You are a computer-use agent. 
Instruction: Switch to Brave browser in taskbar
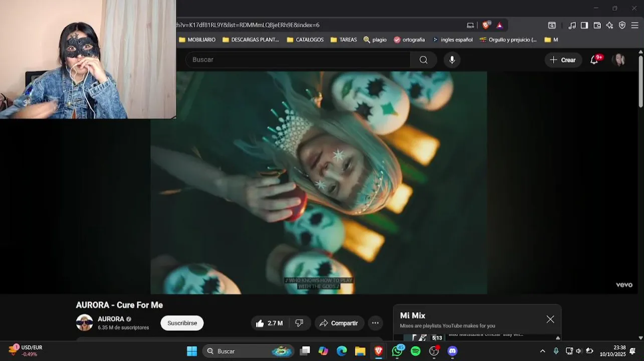click(x=378, y=351)
